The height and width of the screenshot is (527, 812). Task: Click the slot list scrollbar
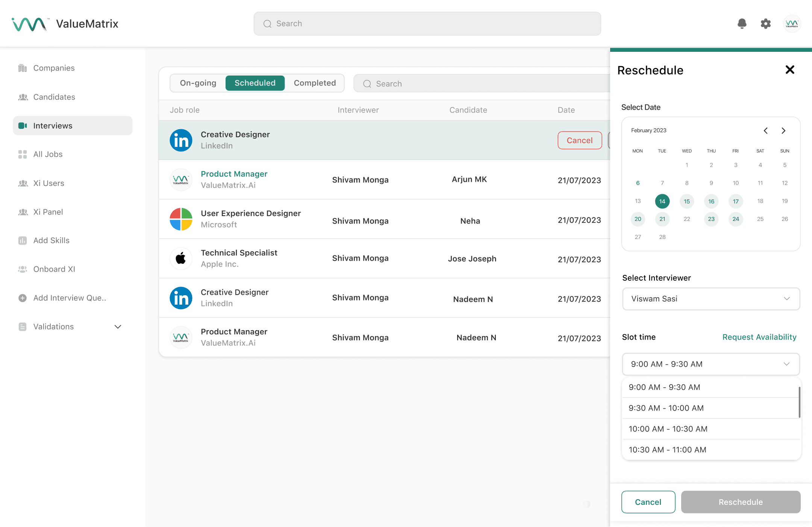pyautogui.click(x=799, y=402)
